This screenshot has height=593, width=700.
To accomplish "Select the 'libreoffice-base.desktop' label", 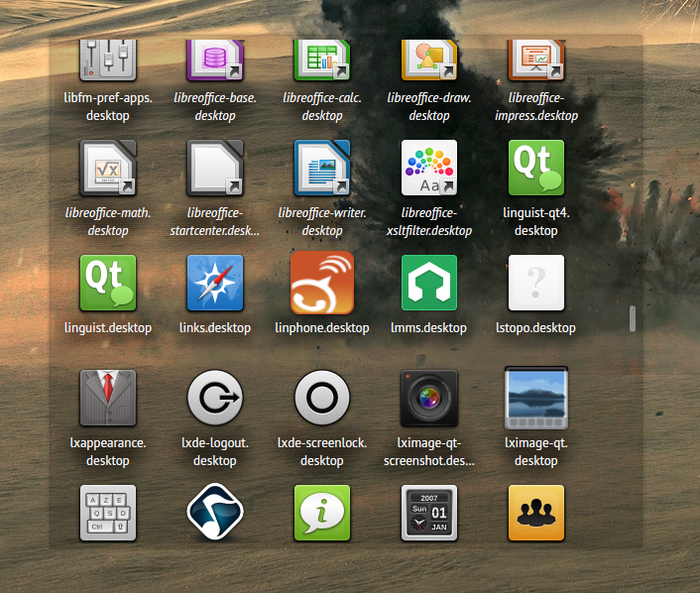I will click(215, 107).
